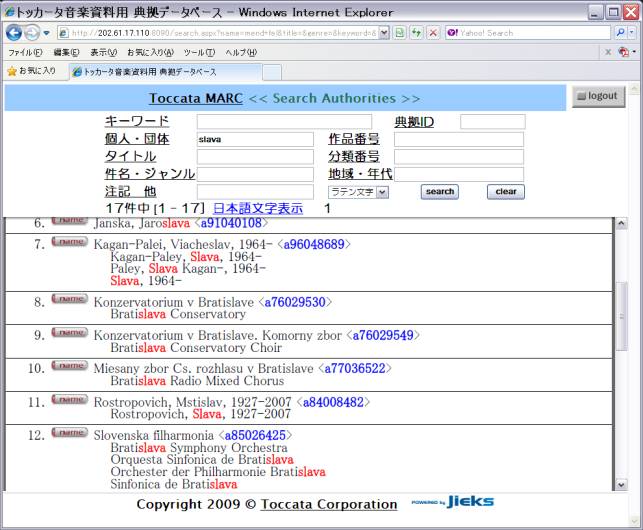The height and width of the screenshot is (530, 643).
Task: Click name icon for Miesany zbor Cs. rozhlasu
Action: click(70, 366)
